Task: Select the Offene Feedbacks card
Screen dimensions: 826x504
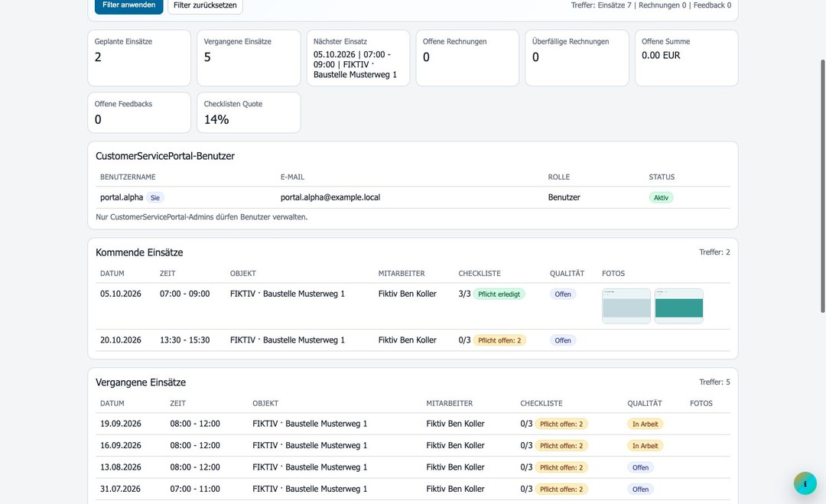Action: pos(139,112)
